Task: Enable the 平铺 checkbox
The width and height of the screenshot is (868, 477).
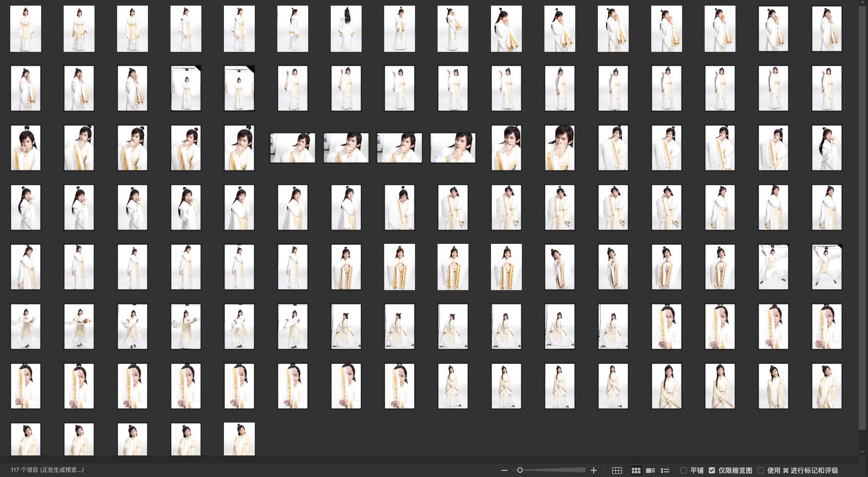Action: (684, 470)
